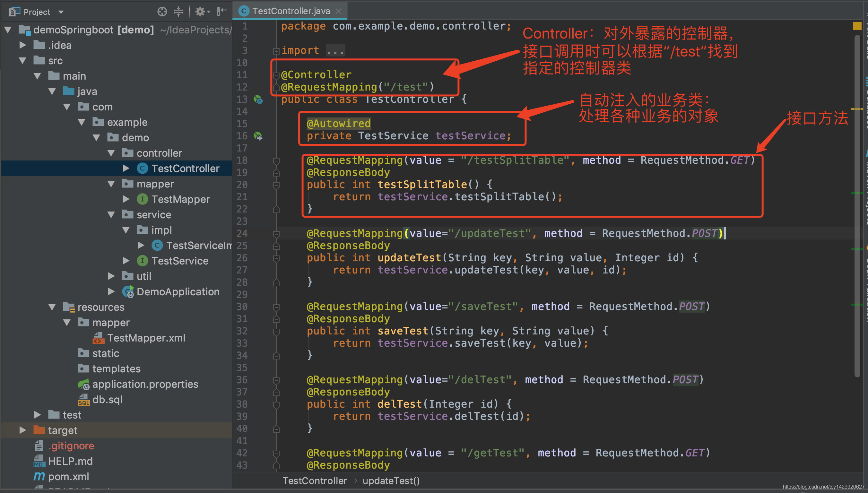Expand the target folder
868x493 pixels.
[23, 430]
